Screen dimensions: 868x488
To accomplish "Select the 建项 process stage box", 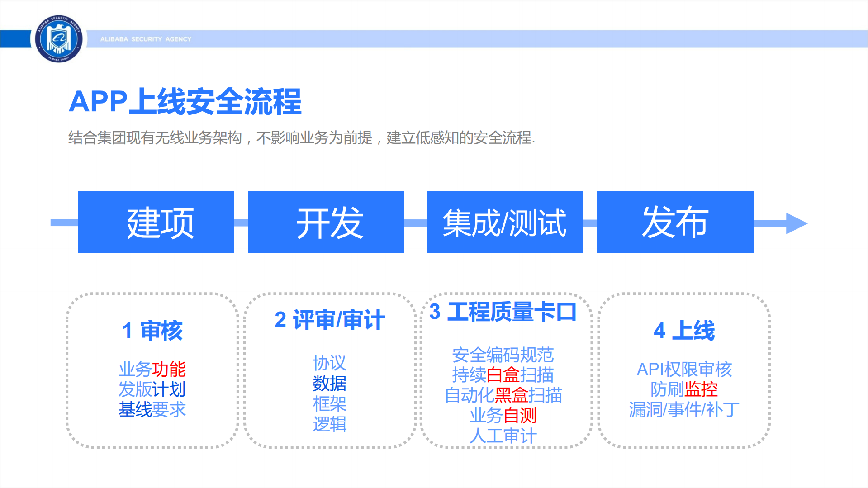I will click(x=156, y=223).
